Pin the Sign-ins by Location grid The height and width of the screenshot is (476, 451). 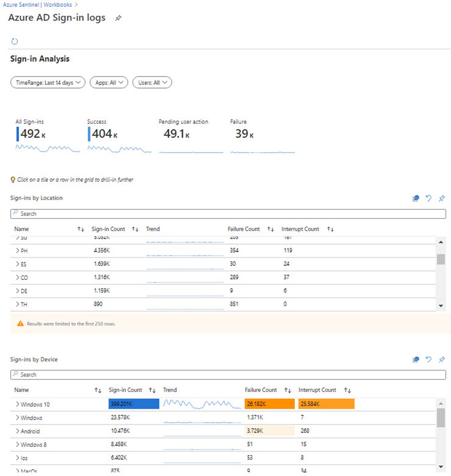(x=442, y=198)
